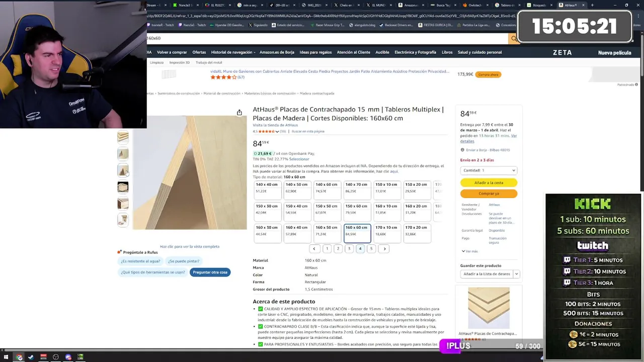Ask Rufus ¿Es resistente al agua?

tap(140, 261)
